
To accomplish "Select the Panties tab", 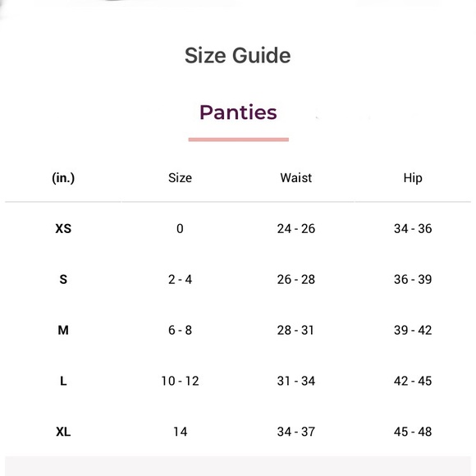I will 238,112.
